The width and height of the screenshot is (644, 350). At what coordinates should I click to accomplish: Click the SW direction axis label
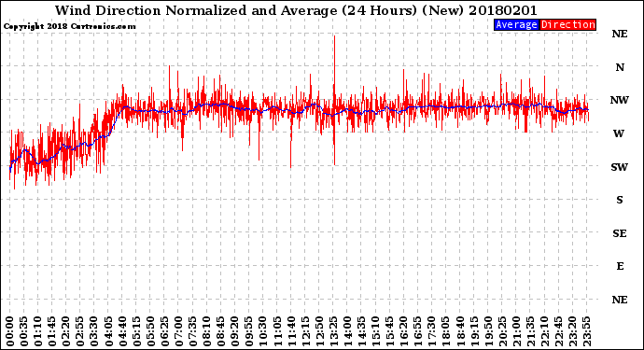pos(620,167)
